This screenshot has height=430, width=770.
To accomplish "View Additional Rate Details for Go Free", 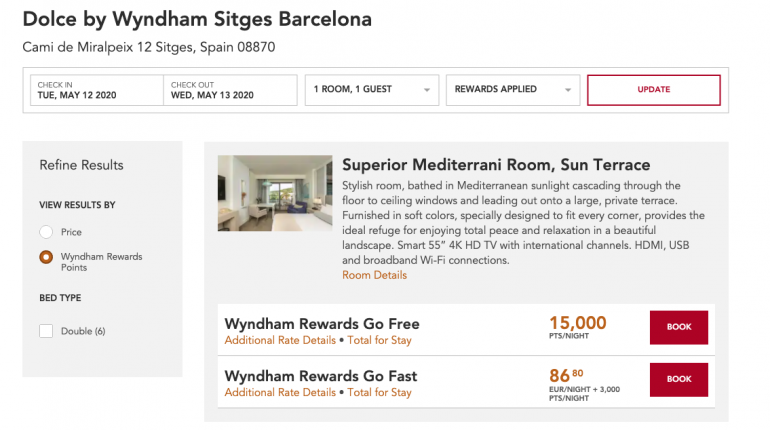I will (x=280, y=340).
